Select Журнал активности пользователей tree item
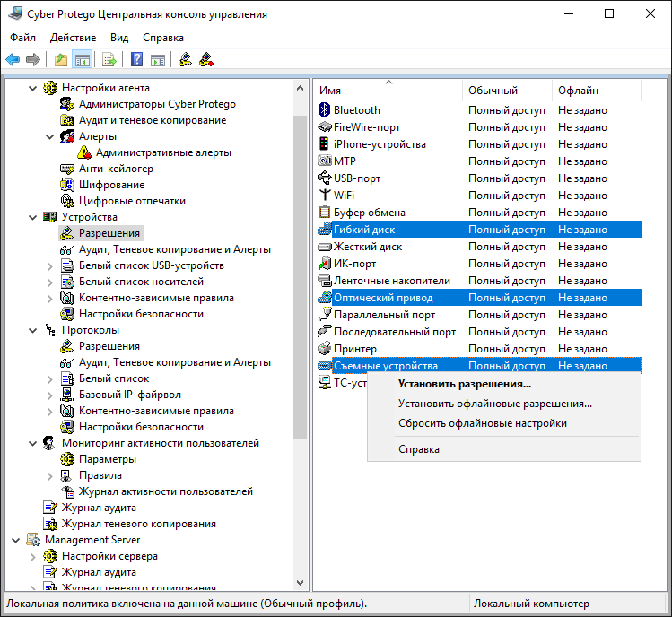Screen dimensions: 672x617 point(165,491)
